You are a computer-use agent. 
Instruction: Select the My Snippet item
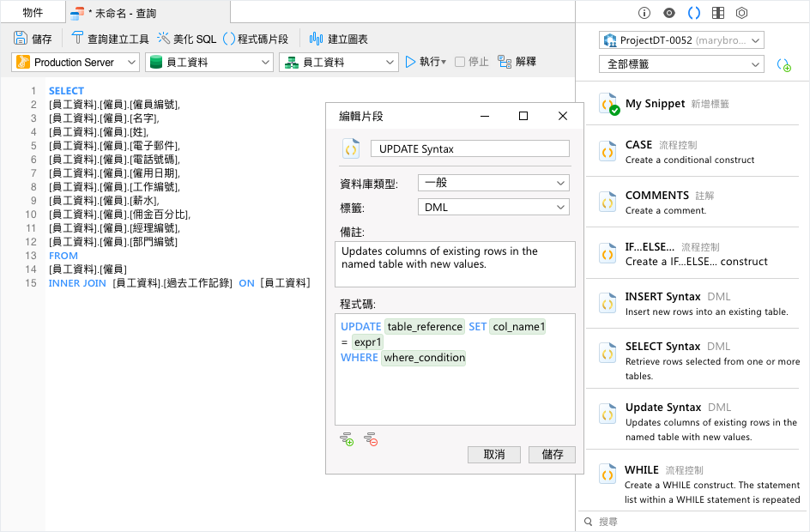[x=692, y=104]
